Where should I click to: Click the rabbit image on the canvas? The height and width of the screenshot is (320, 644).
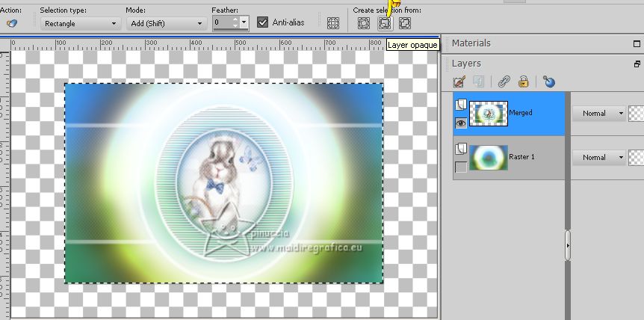pyautogui.click(x=224, y=182)
